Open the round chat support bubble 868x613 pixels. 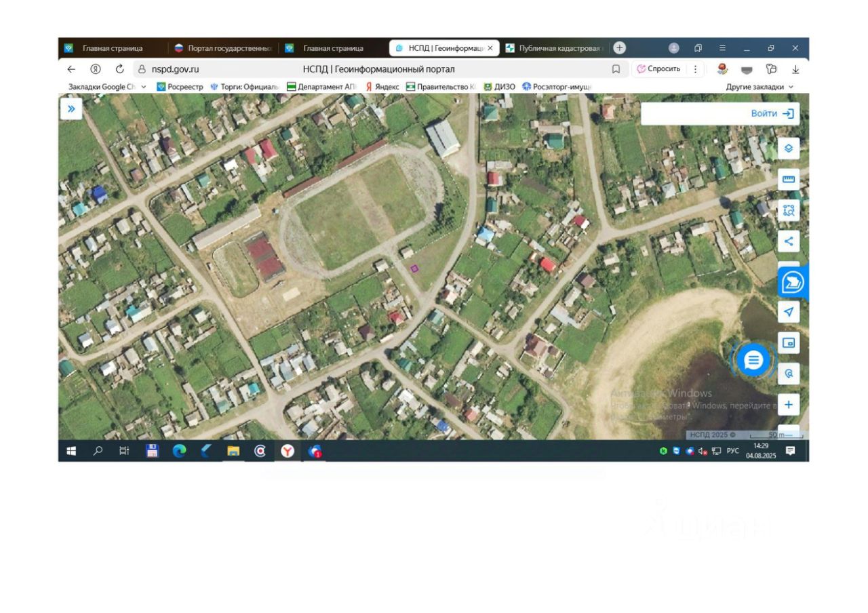pos(753,360)
